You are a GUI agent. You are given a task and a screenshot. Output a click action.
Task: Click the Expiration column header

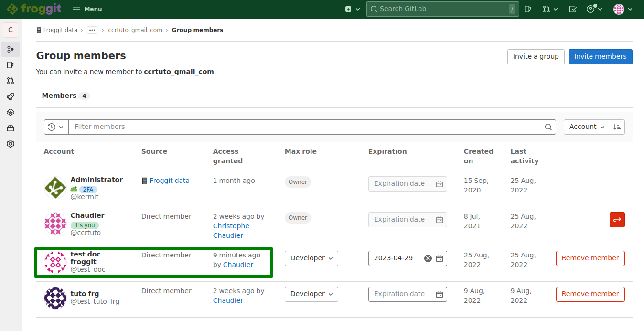[x=387, y=152]
